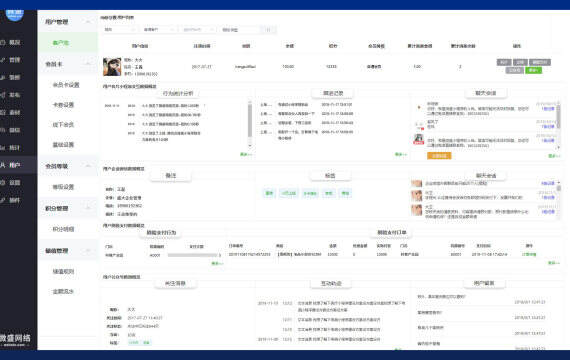Click the search icon button beside filter field
570x360 pixels.
[269, 29]
